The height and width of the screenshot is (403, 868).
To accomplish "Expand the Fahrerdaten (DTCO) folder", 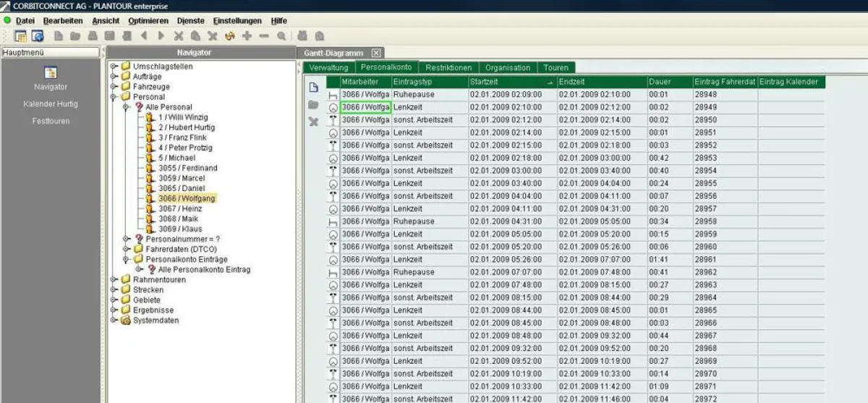I will point(126,249).
